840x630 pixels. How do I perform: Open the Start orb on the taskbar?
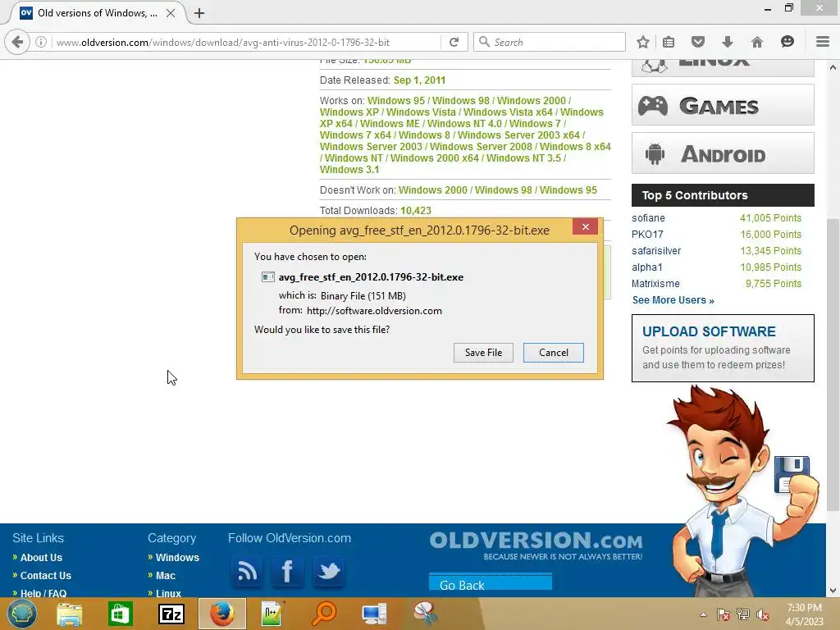(x=21, y=614)
